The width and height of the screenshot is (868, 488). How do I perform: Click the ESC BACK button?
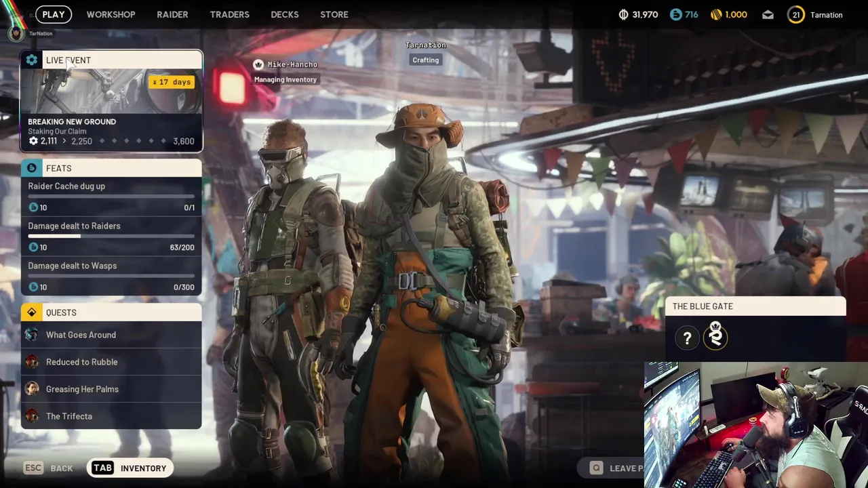48,468
